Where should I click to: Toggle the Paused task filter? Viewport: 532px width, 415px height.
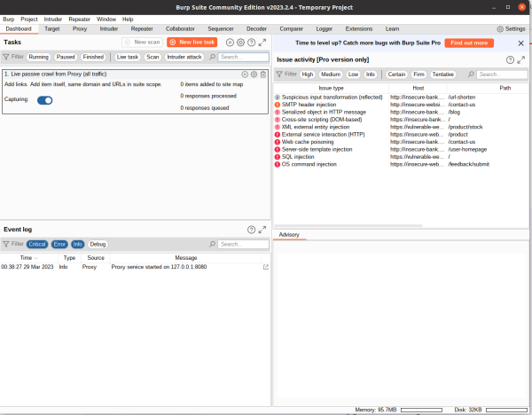pyautogui.click(x=66, y=57)
